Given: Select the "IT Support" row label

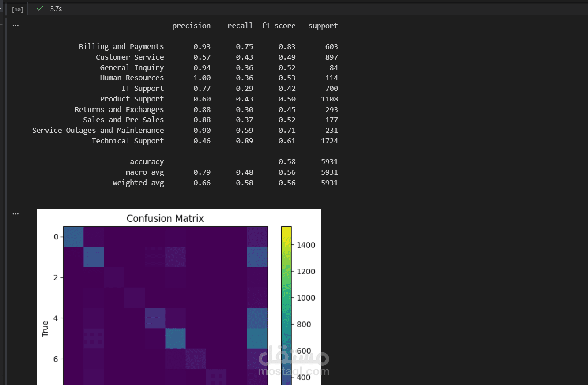Looking at the screenshot, I should tap(143, 89).
